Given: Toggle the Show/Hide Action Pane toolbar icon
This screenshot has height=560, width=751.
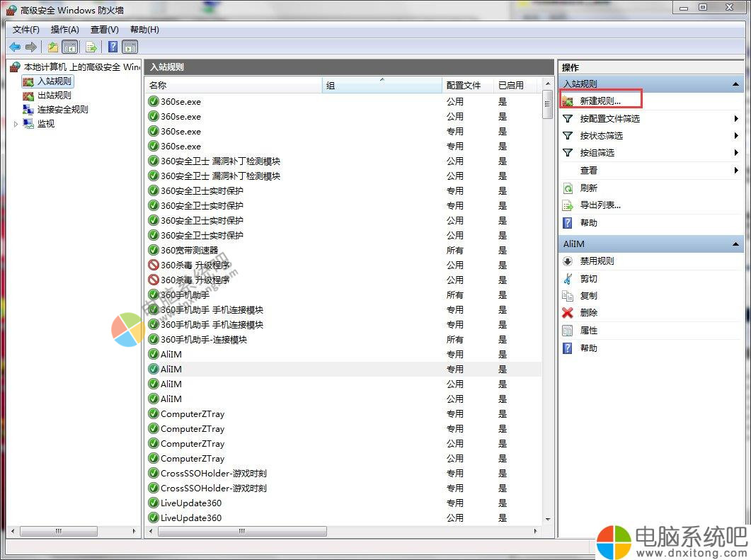Looking at the screenshot, I should point(130,47).
